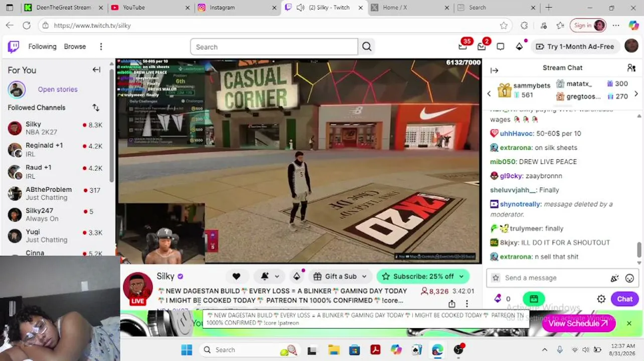The image size is (644, 361).
Task: Refresh the Twitch page
Action: pos(27,26)
